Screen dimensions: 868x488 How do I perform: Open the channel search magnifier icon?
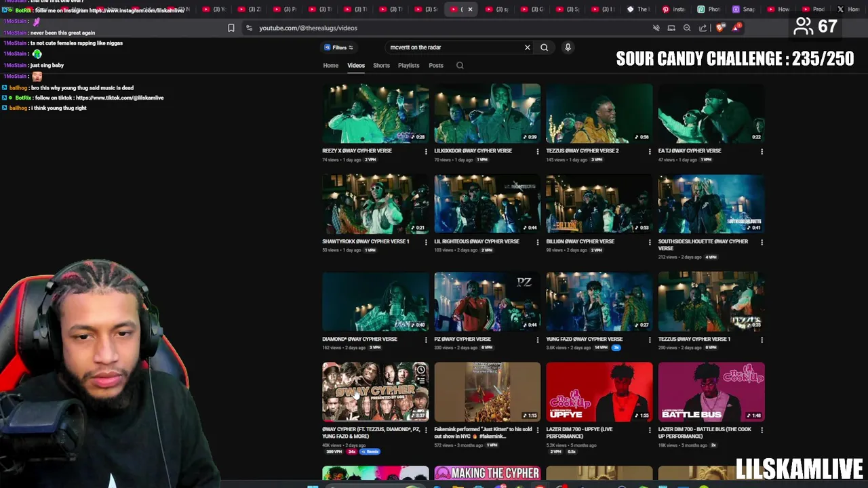click(460, 66)
